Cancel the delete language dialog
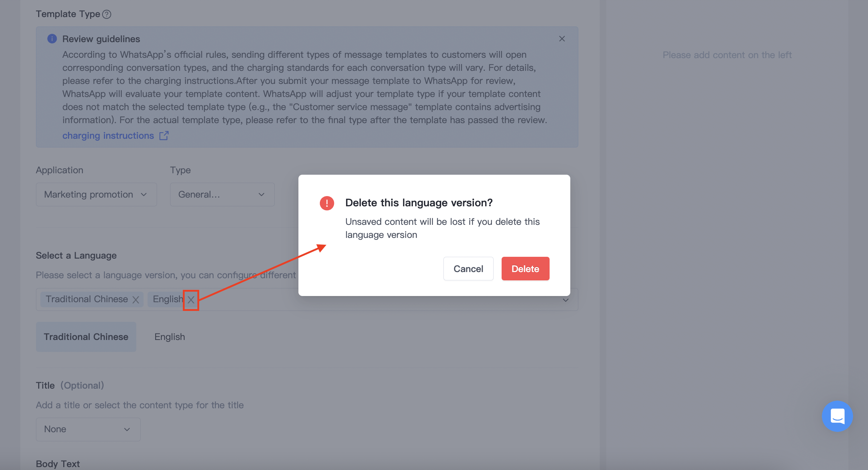Screen dimensions: 868x470 pos(468,269)
